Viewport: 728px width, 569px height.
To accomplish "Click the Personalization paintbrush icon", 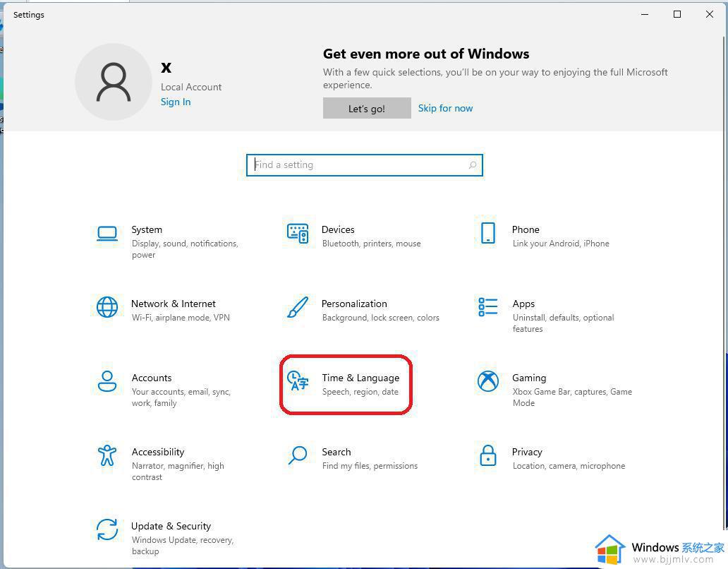I will pos(298,307).
